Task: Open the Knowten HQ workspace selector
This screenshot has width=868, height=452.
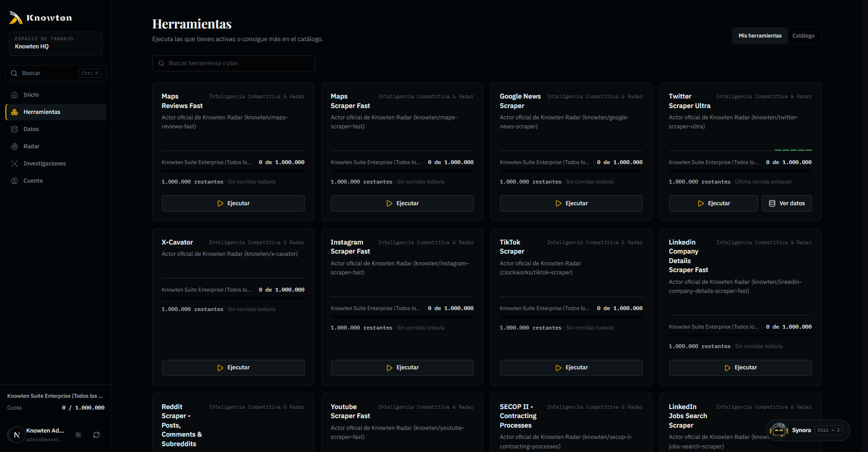Action: (x=56, y=43)
